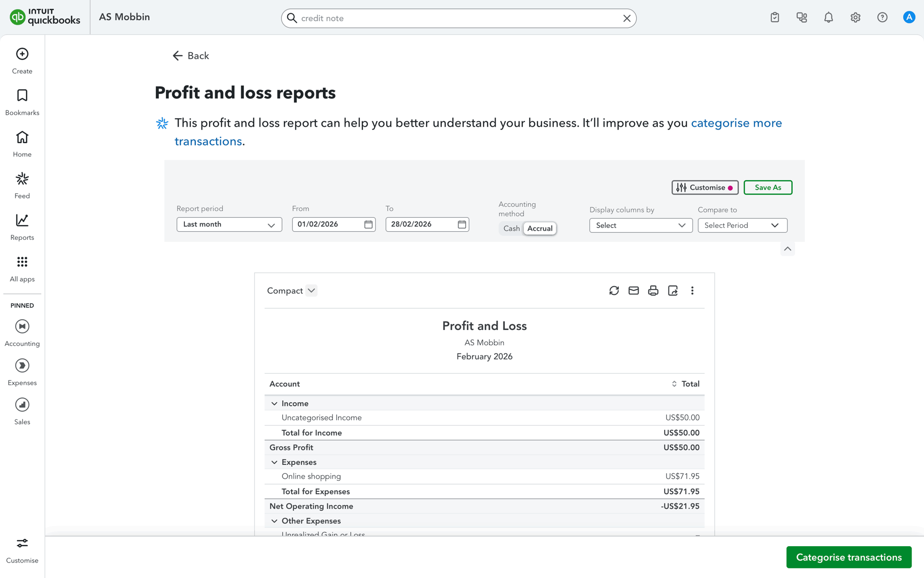Open pinned Expenses section

[x=22, y=372]
